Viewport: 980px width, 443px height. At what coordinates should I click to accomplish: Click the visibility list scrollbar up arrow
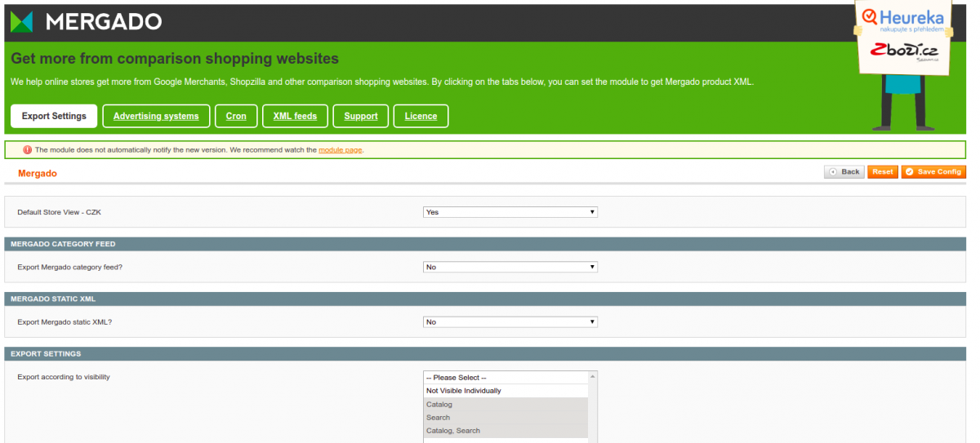tap(593, 376)
